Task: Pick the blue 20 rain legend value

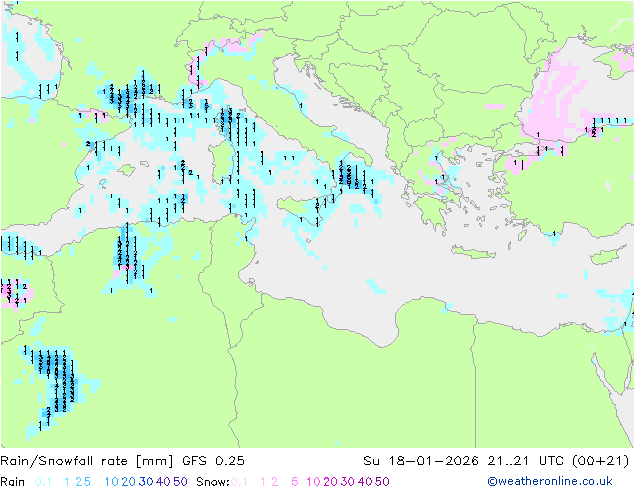Action: (129, 482)
